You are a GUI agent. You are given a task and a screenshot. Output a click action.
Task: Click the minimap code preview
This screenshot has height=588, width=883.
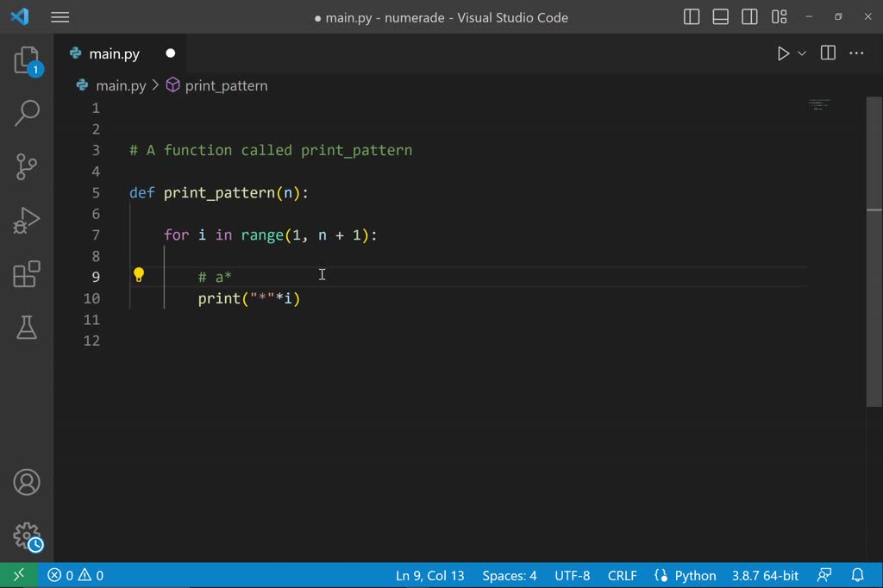tap(819, 105)
